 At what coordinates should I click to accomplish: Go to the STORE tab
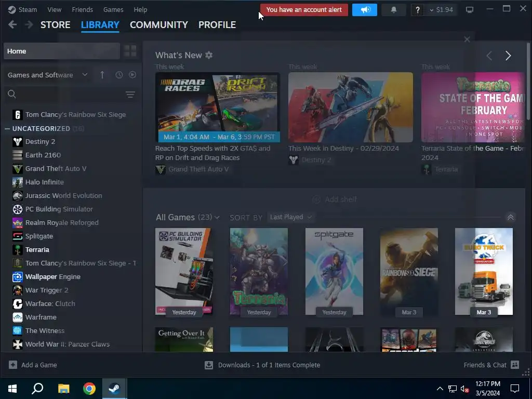(x=55, y=25)
